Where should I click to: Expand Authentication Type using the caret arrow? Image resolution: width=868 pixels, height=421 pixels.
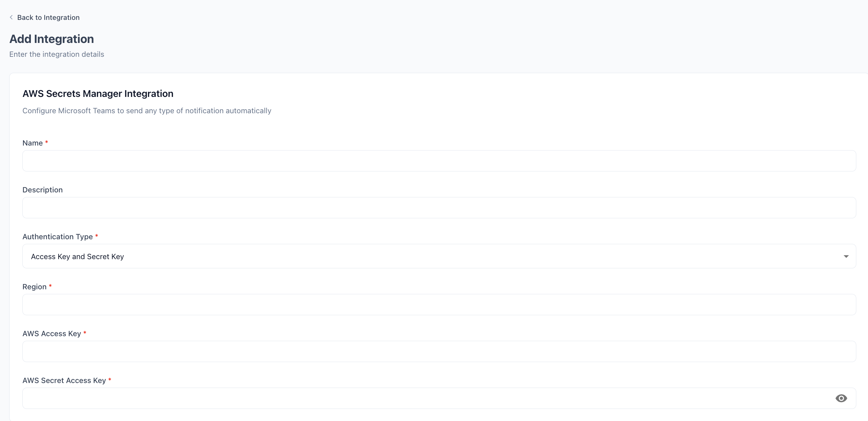846,256
